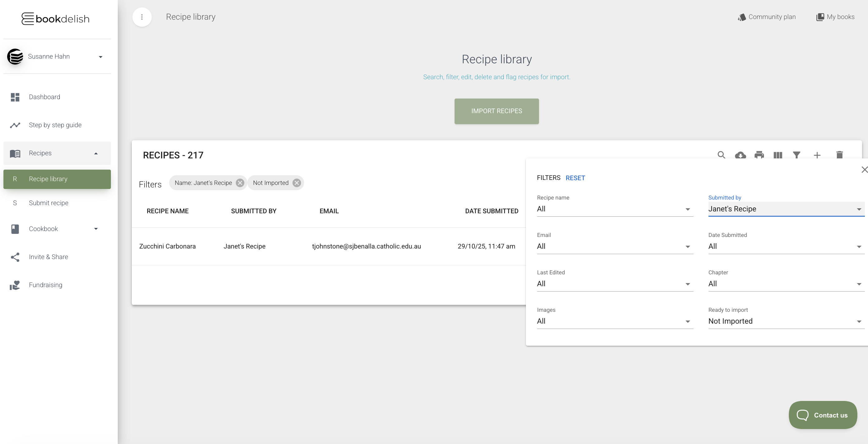Viewport: 868px width, 444px height.
Task: Open the Chapter filter dropdown
Action: [786, 284]
